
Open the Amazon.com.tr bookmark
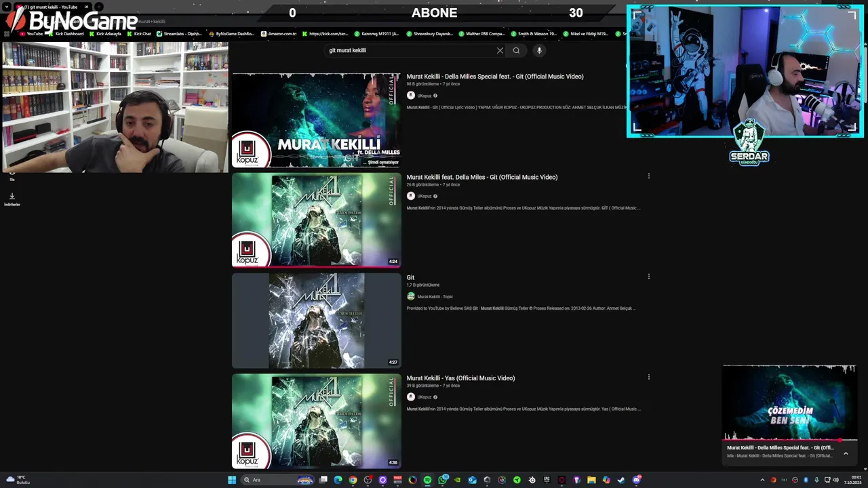(x=279, y=34)
